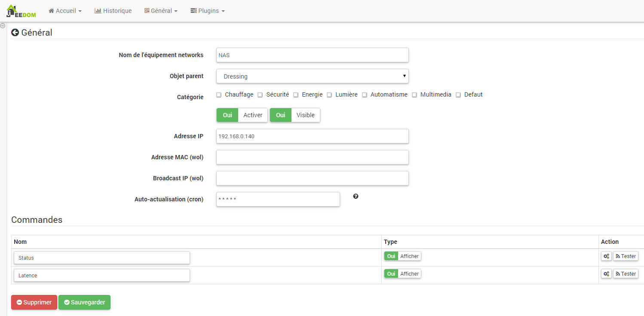Check the Multimedia category

(414, 95)
